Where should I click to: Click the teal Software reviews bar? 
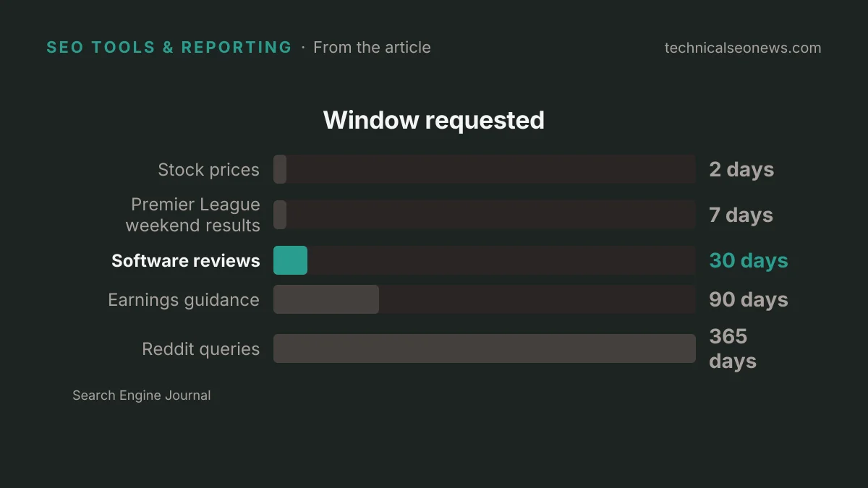[290, 260]
